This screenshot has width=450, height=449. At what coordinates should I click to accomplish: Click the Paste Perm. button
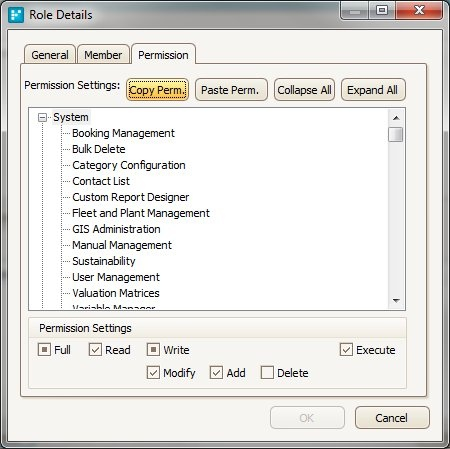(x=231, y=90)
